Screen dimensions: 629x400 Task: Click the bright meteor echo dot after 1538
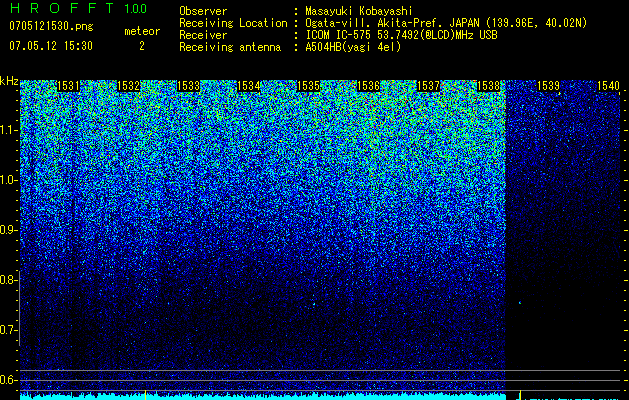(x=520, y=303)
